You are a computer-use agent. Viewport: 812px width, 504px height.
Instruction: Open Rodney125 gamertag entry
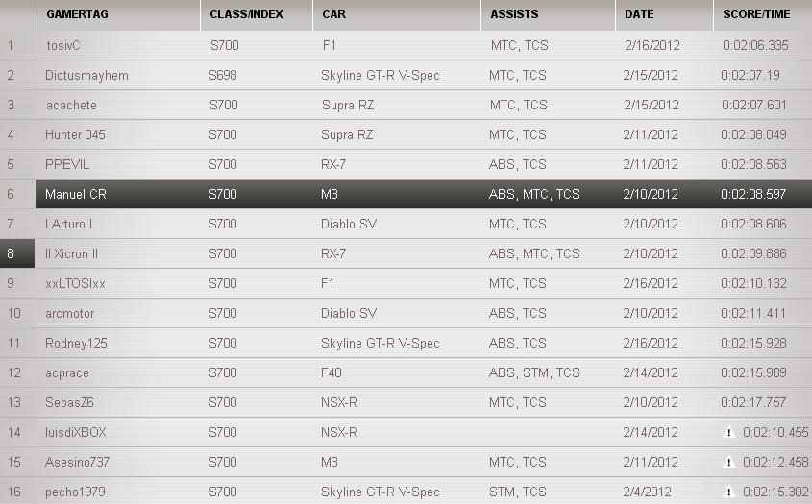(x=76, y=343)
